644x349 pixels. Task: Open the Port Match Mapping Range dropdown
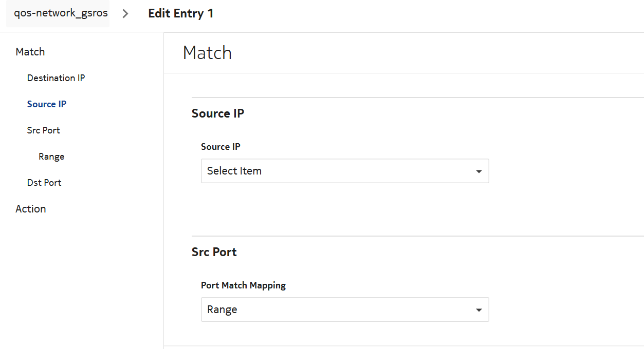click(344, 309)
